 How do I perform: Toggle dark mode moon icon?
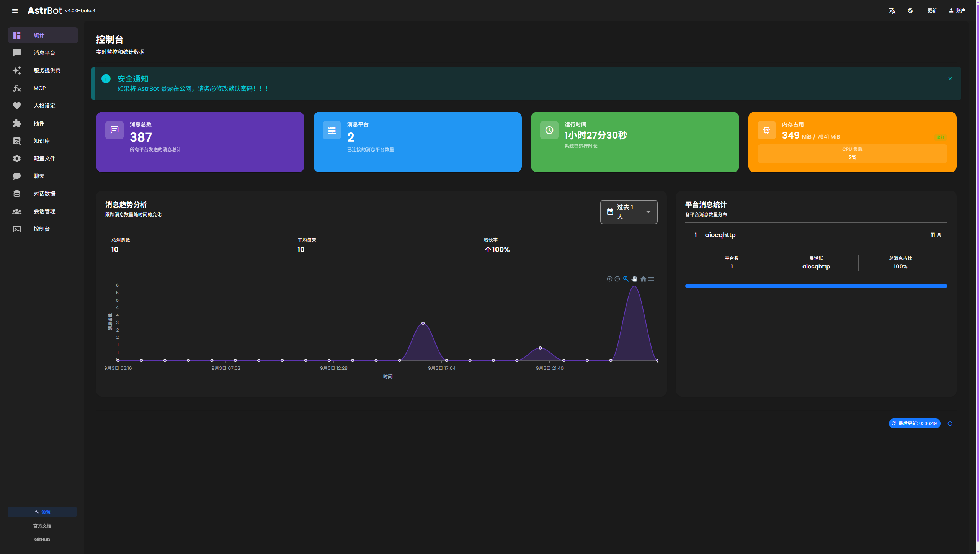[x=910, y=11]
